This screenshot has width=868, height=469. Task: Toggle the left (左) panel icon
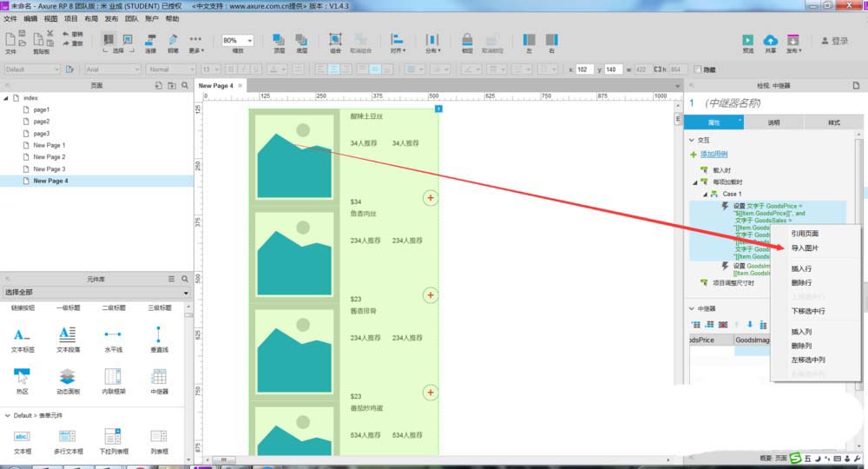tap(529, 39)
